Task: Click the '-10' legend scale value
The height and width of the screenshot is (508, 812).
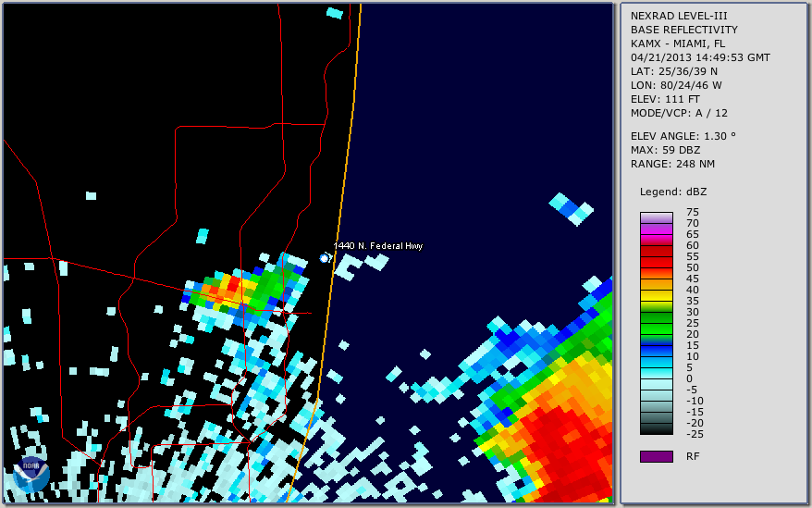Action: click(x=695, y=401)
